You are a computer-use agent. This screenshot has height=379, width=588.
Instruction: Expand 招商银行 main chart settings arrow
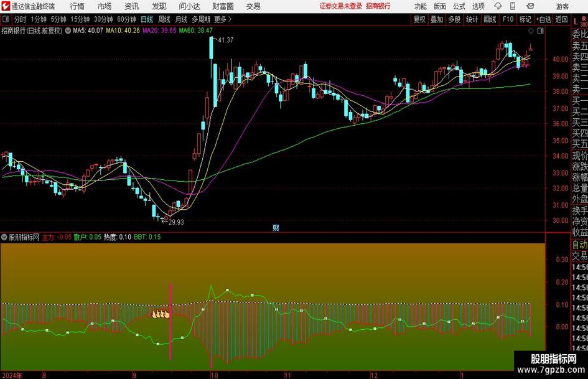pyautogui.click(x=68, y=30)
